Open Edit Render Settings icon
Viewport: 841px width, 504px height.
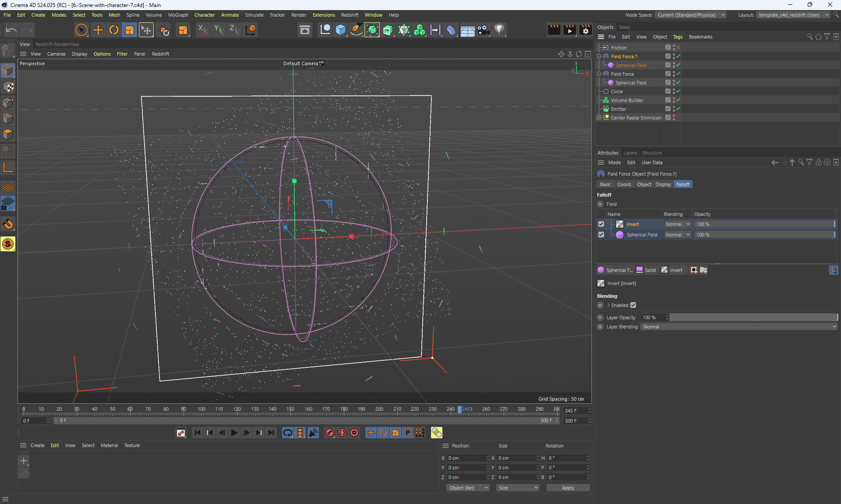[586, 30]
